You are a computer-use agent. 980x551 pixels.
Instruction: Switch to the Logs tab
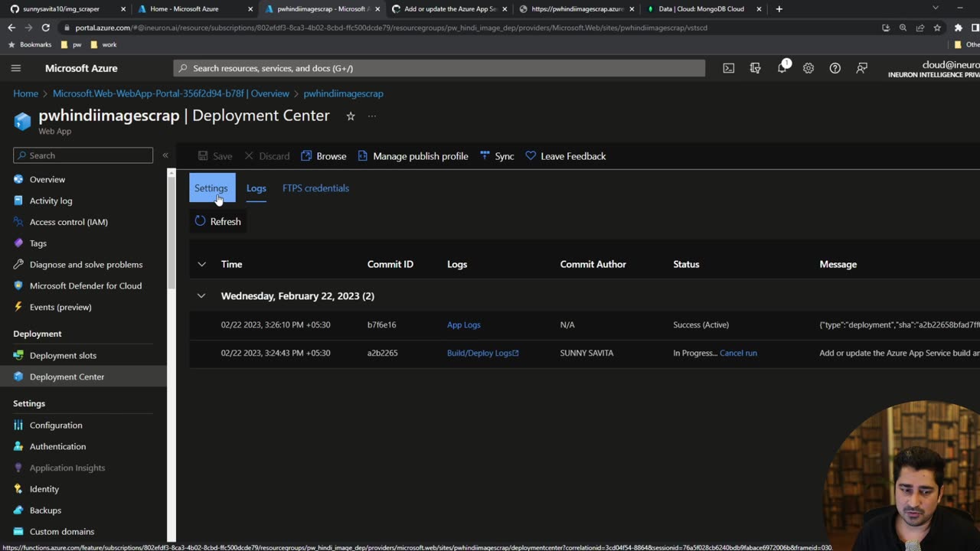point(256,188)
